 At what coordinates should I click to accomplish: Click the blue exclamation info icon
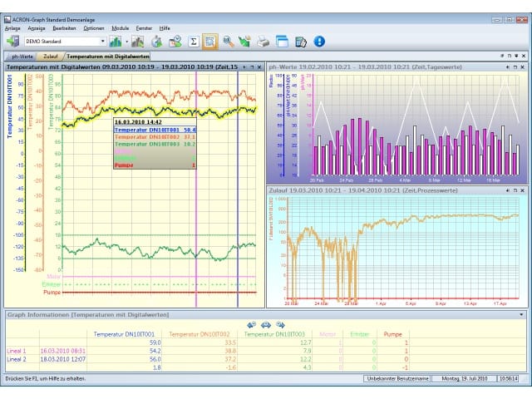tap(319, 42)
